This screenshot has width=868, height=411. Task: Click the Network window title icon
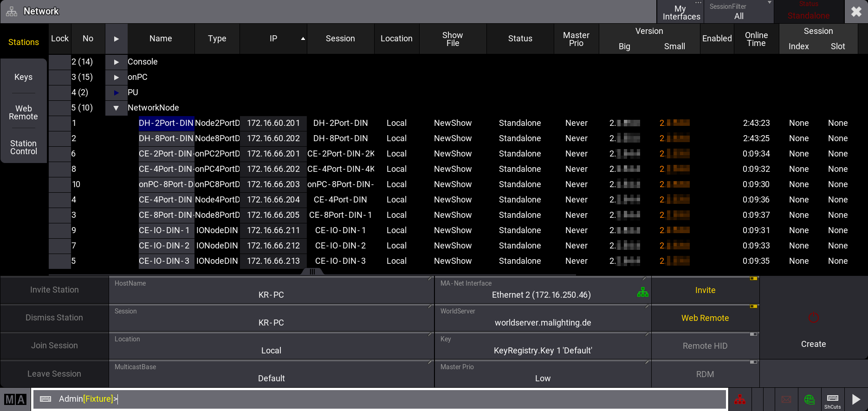point(12,12)
